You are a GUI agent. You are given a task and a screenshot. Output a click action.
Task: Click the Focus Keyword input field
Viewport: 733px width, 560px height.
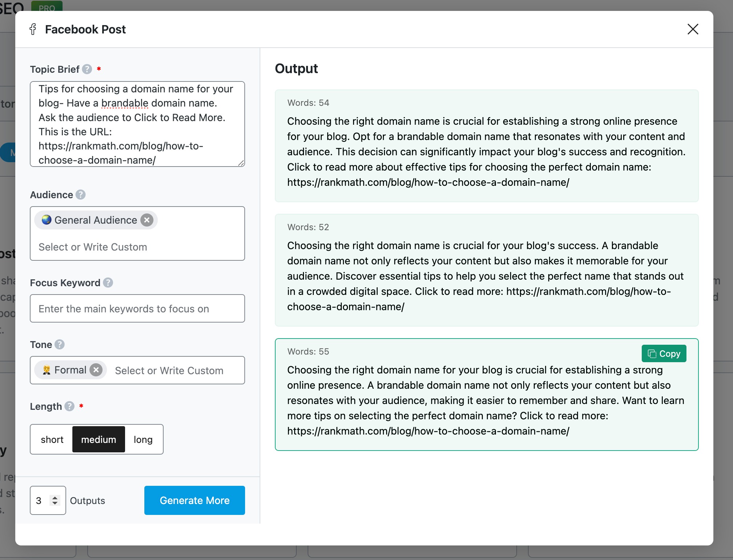[x=137, y=308]
